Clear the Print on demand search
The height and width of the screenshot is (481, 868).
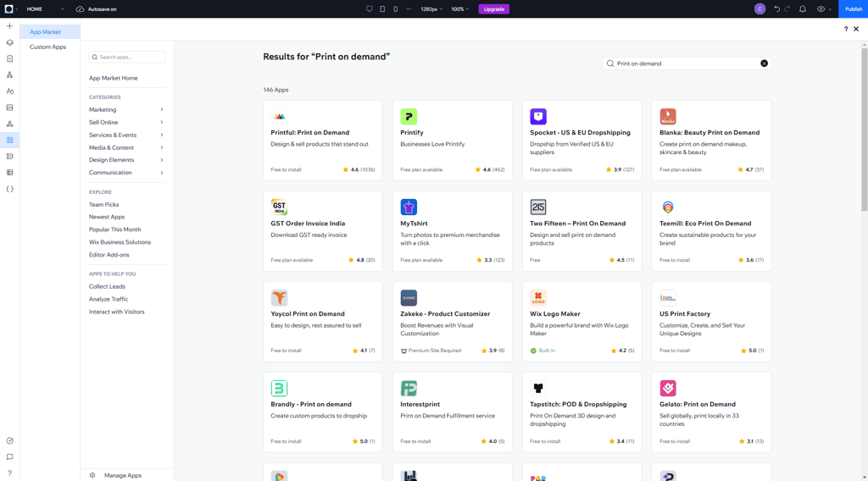[x=764, y=64]
